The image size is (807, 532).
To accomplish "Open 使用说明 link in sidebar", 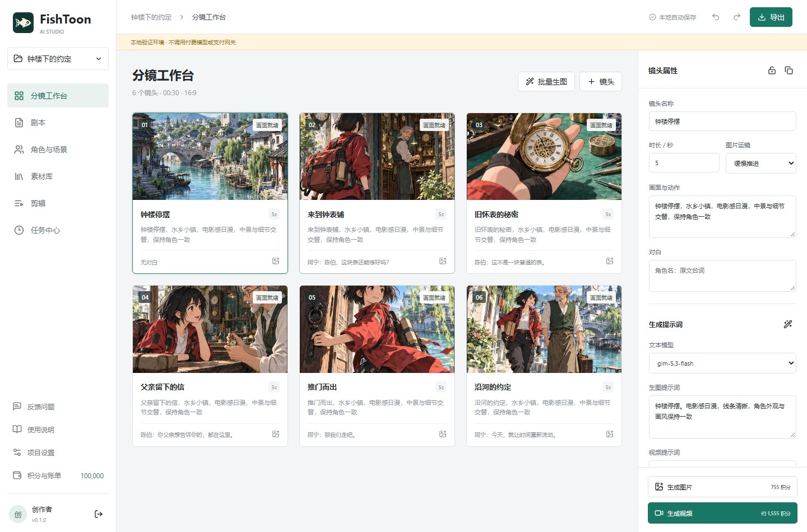I will (x=58, y=430).
